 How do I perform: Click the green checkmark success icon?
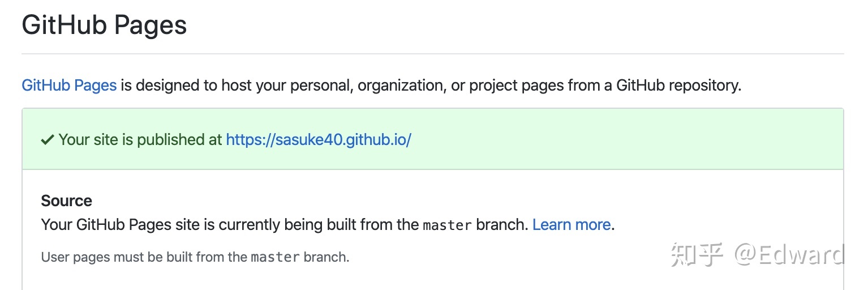coord(48,140)
